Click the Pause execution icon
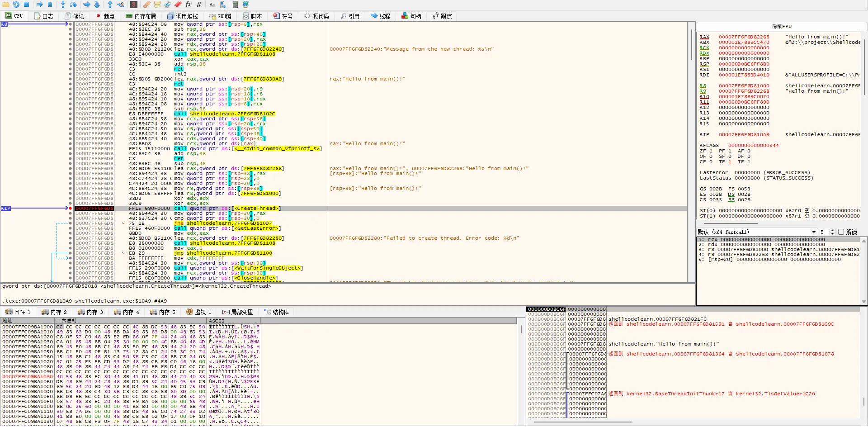This screenshot has height=427, width=868. [x=50, y=5]
